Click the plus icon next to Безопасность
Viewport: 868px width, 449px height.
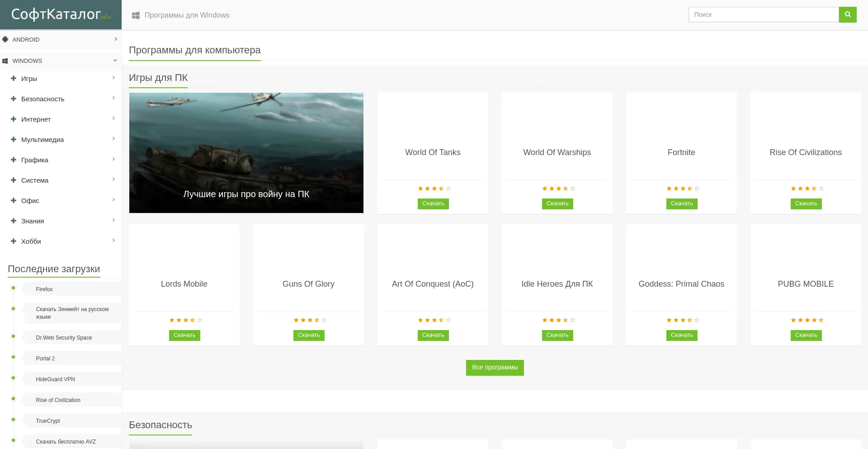(x=14, y=99)
